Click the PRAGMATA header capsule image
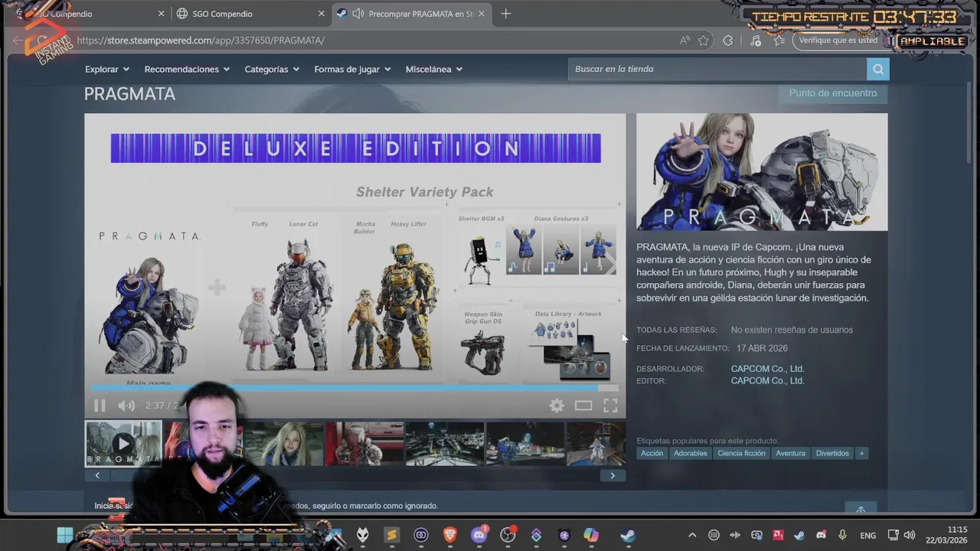980x551 pixels. pos(762,172)
